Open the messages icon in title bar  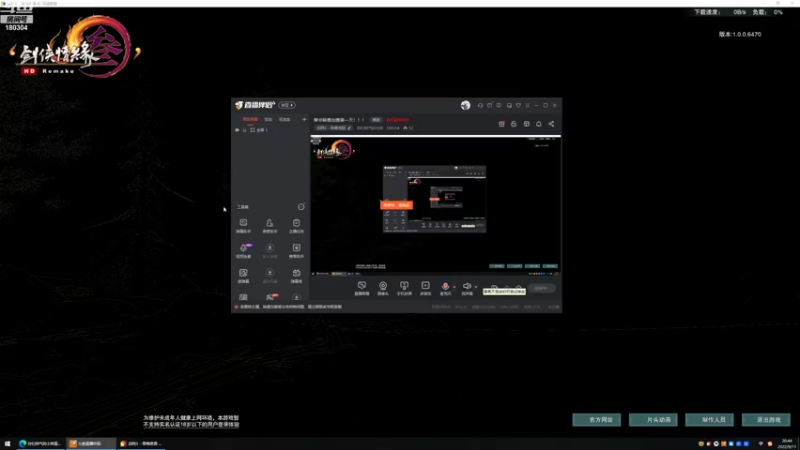pyautogui.click(x=499, y=105)
